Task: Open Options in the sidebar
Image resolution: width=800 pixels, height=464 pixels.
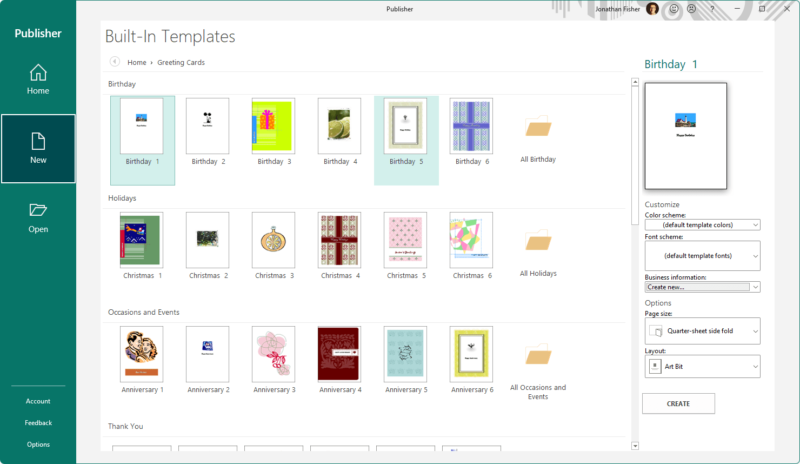Action: pyautogui.click(x=38, y=444)
